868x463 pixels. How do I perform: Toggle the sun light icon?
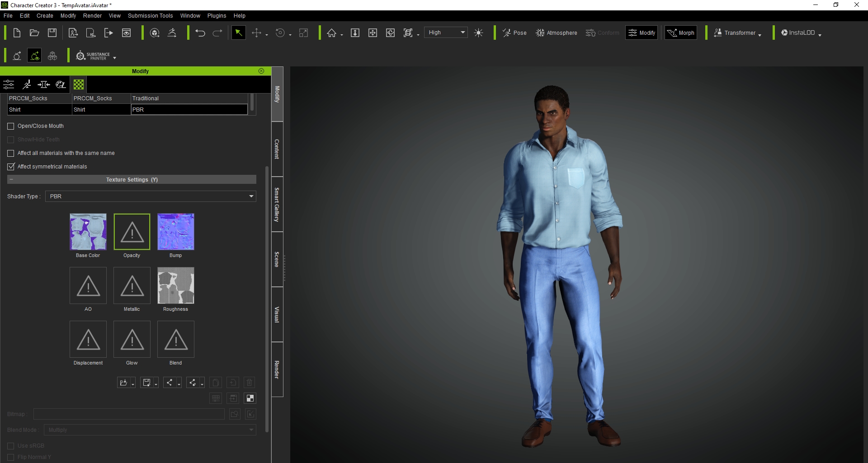tap(479, 33)
